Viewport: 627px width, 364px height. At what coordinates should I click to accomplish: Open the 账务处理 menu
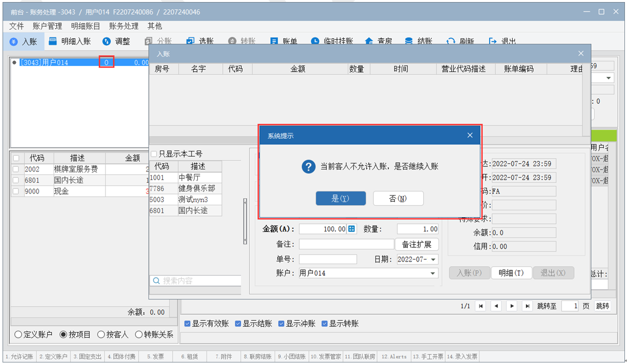click(123, 26)
